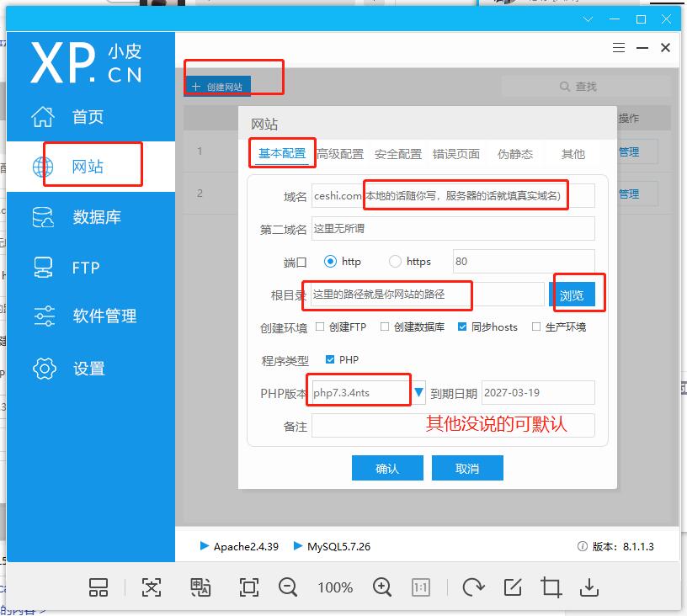Click the 第二域名 input field
The height and width of the screenshot is (616, 687).
click(x=453, y=228)
